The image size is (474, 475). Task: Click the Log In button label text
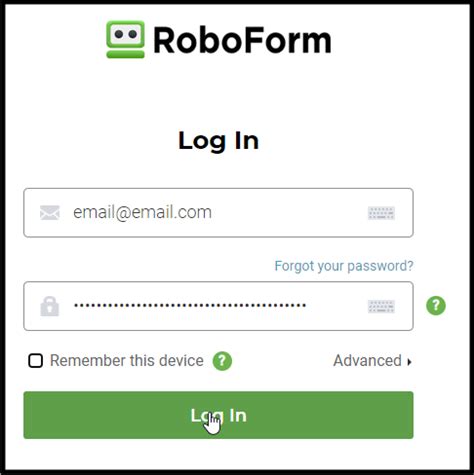pyautogui.click(x=219, y=416)
